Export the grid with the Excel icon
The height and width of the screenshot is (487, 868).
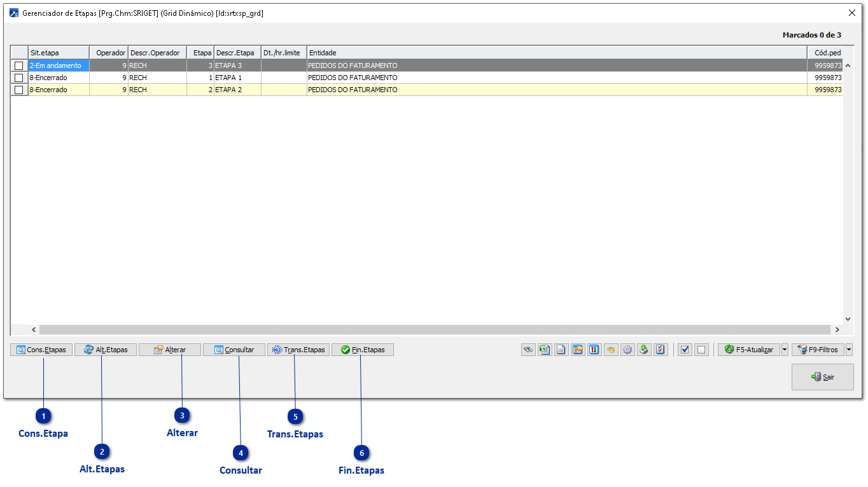tap(545, 350)
